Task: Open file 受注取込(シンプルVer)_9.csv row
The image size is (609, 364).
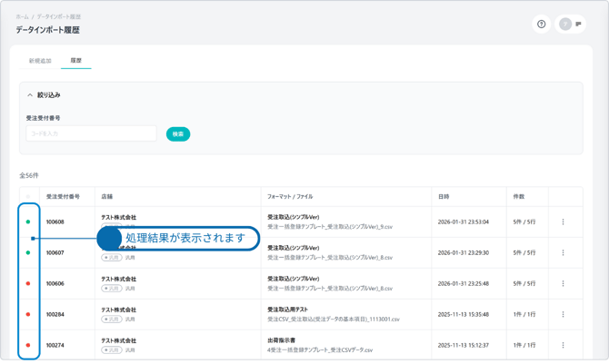Action: [330, 227]
